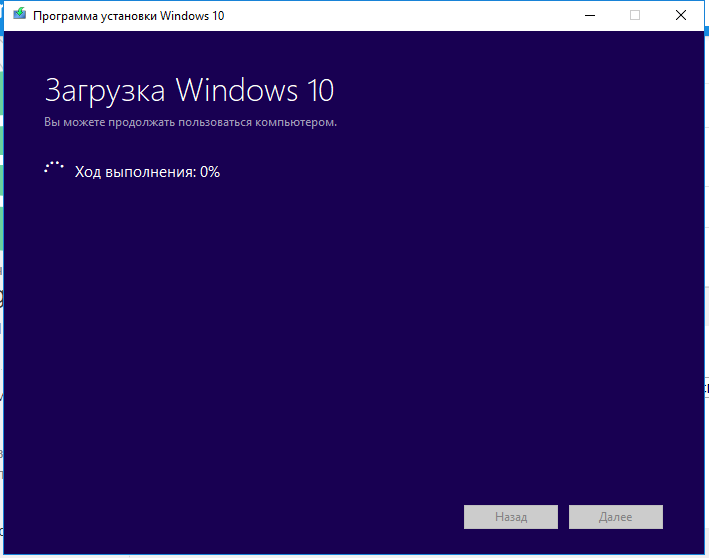Minimize the Windows 10 setup window
Image resolution: width=709 pixels, height=558 pixels.
point(590,15)
